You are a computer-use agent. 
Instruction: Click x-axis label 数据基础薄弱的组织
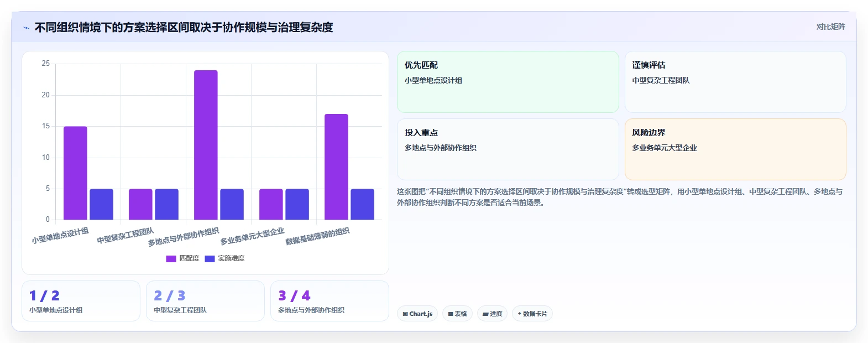(x=317, y=236)
